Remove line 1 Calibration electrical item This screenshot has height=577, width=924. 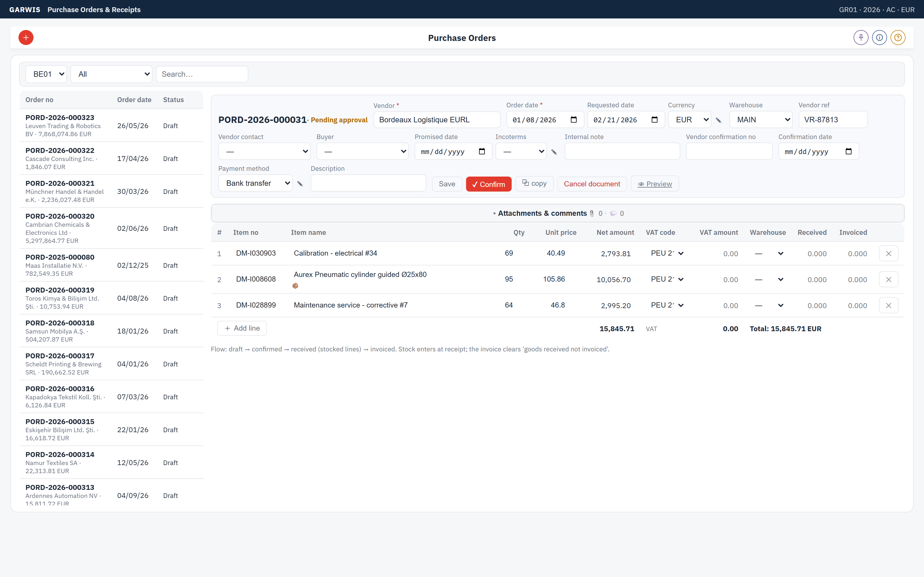click(888, 253)
